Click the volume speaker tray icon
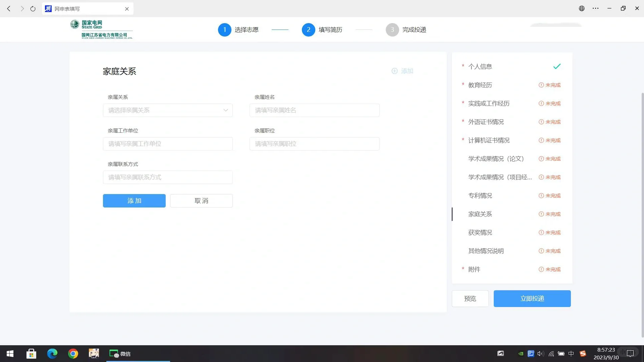This screenshot has height=362, width=644. pyautogui.click(x=541, y=354)
